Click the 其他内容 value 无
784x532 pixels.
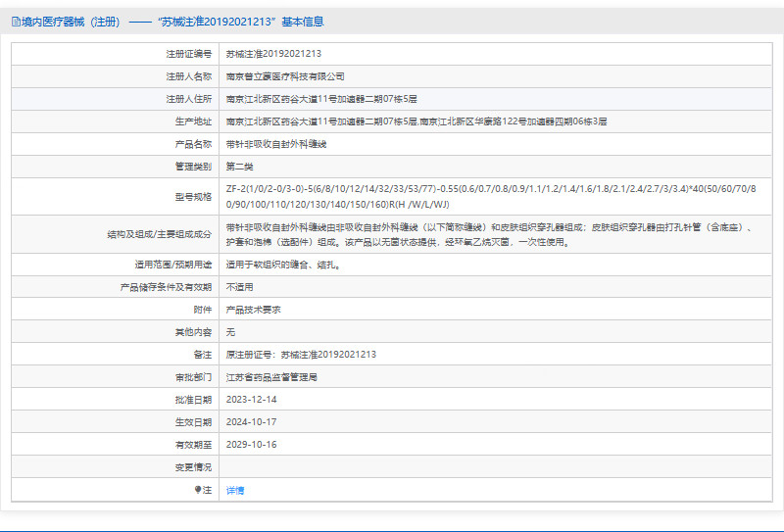click(x=230, y=332)
